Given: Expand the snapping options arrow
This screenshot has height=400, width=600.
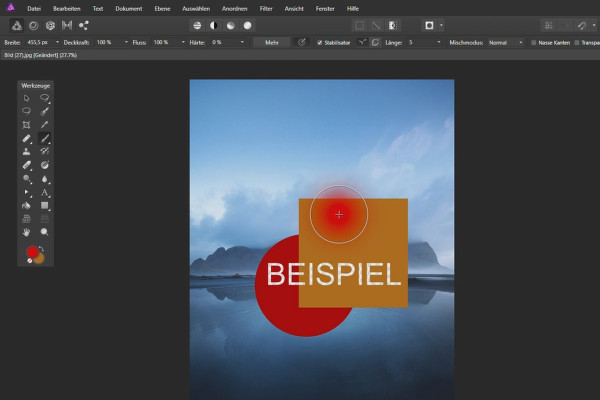Looking at the screenshot, I should coord(594,26).
